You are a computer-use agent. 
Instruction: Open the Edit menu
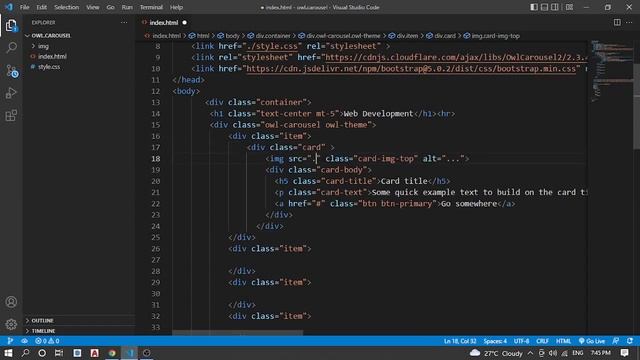pyautogui.click(x=42, y=7)
